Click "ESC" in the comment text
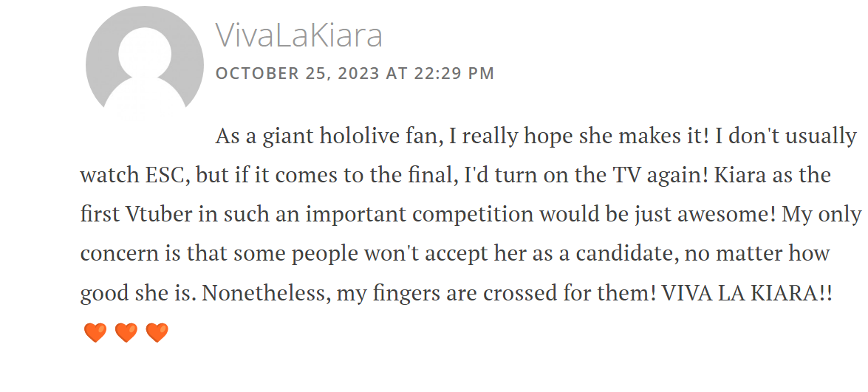This screenshot has height=392, width=868. (165, 176)
